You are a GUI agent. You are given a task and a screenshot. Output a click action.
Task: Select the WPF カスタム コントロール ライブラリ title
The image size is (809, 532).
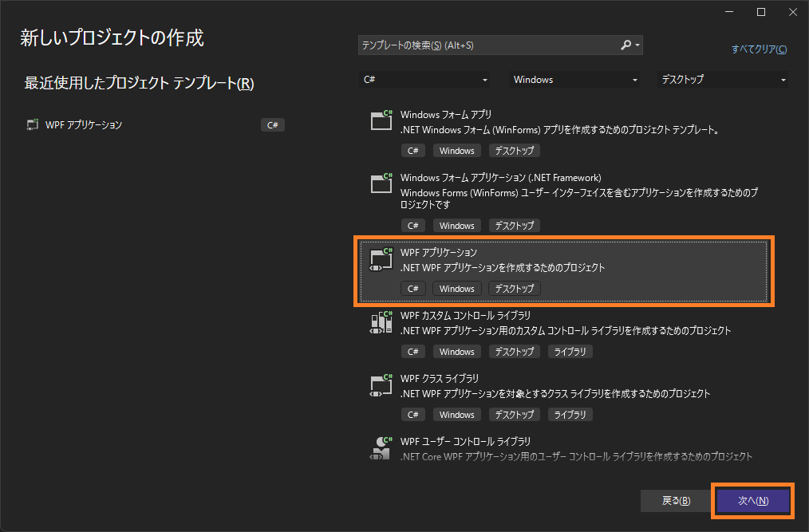[465, 315]
